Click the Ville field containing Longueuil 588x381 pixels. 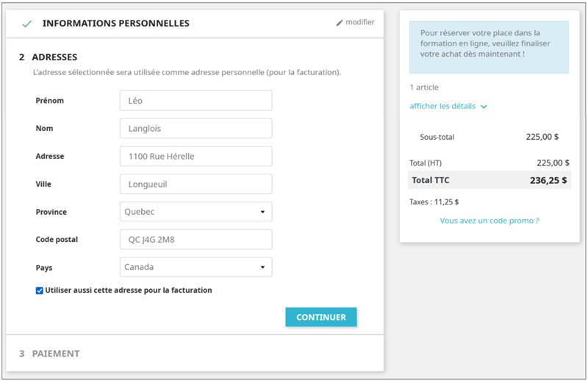tap(196, 184)
